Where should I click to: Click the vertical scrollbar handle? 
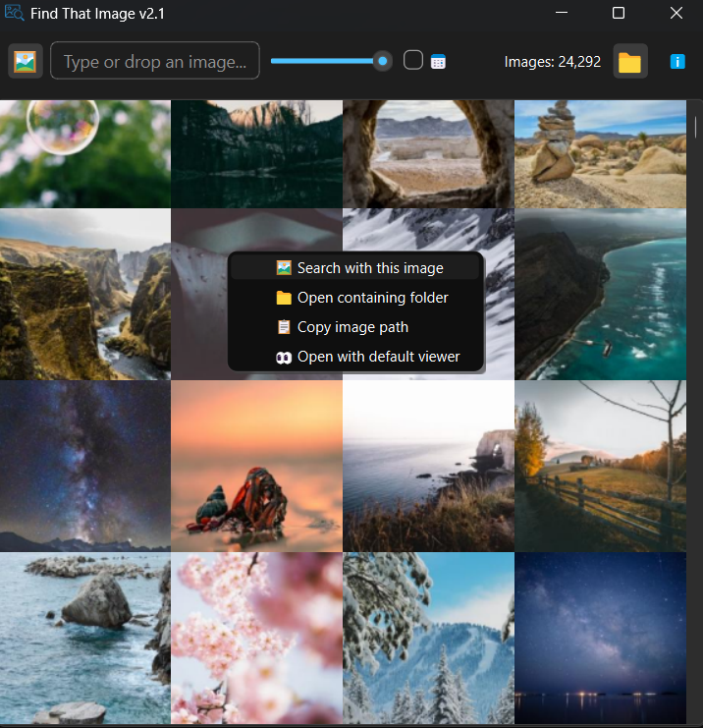coord(695,128)
